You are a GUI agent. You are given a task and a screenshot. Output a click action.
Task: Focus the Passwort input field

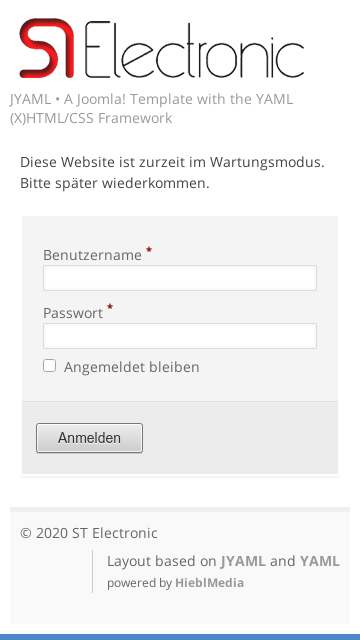point(180,336)
